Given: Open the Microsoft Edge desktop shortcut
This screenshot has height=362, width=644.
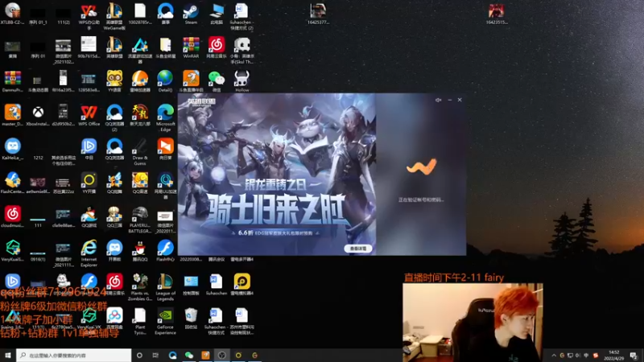Looking at the screenshot, I should click(x=166, y=117).
